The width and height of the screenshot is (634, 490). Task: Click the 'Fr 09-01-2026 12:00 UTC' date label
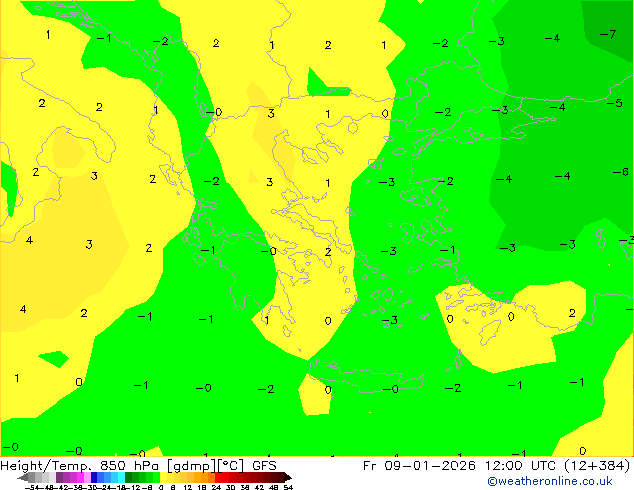tap(461, 466)
